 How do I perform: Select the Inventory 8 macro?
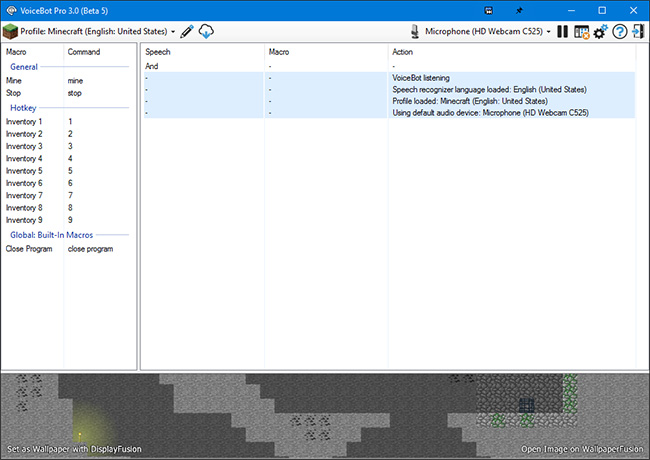pyautogui.click(x=68, y=208)
